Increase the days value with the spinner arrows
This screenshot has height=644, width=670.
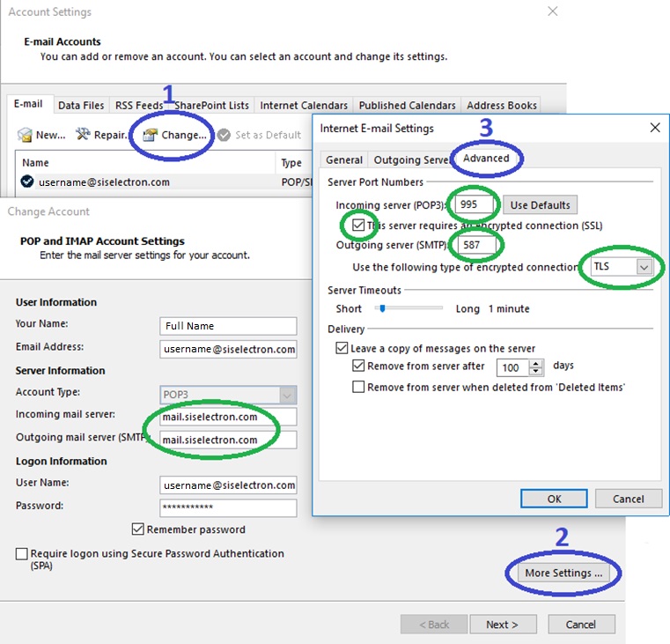[535, 364]
